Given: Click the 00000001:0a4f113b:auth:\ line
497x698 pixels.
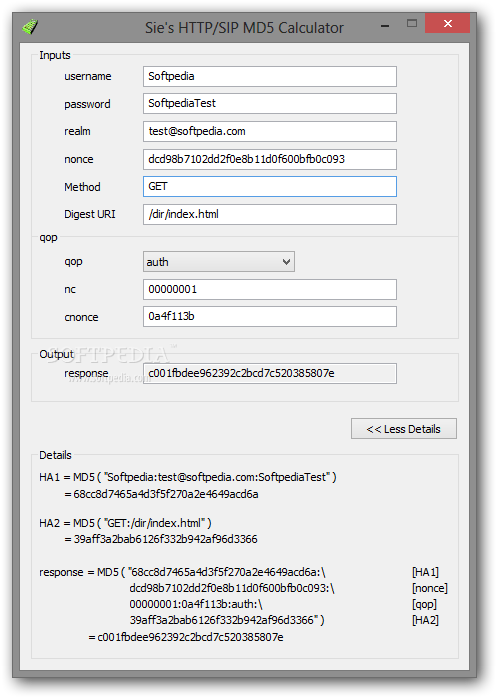Looking at the screenshot, I should 196,604.
